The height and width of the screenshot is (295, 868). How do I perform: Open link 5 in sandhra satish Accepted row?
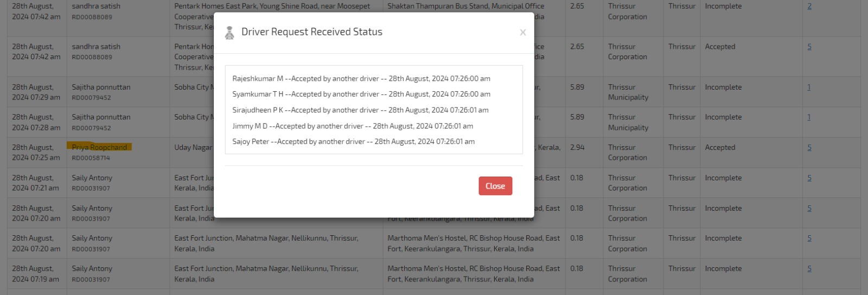[809, 47]
